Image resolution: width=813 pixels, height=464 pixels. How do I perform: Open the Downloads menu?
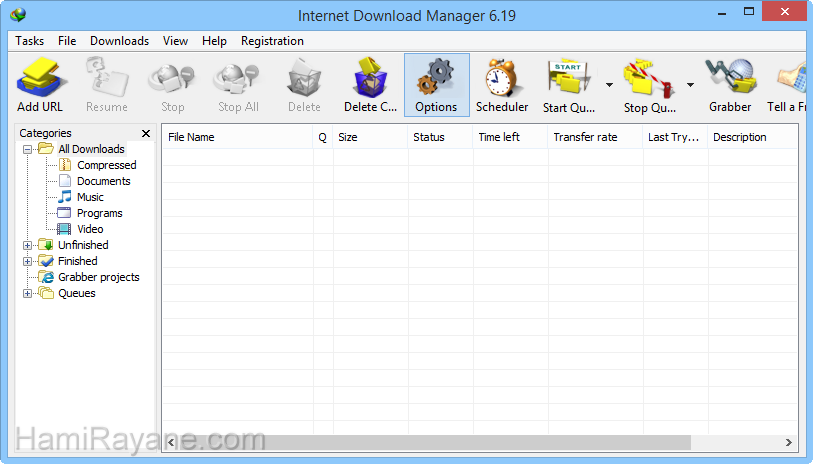pyautogui.click(x=119, y=41)
